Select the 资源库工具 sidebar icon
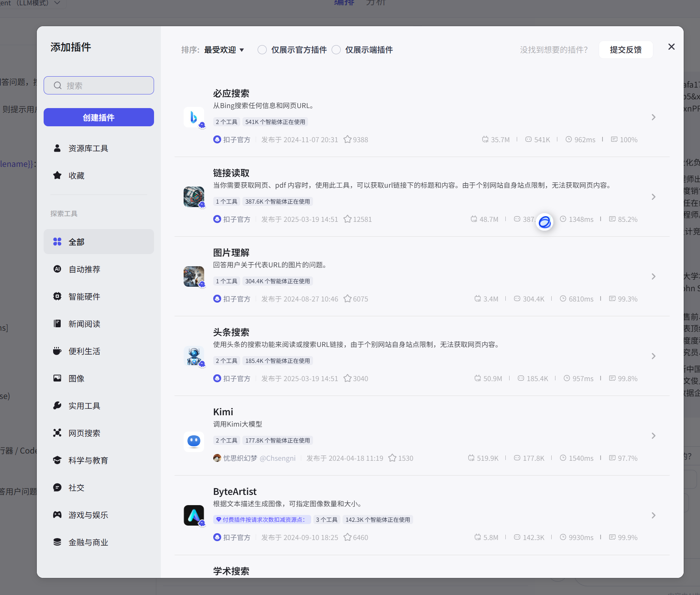This screenshot has width=700, height=595. point(57,148)
